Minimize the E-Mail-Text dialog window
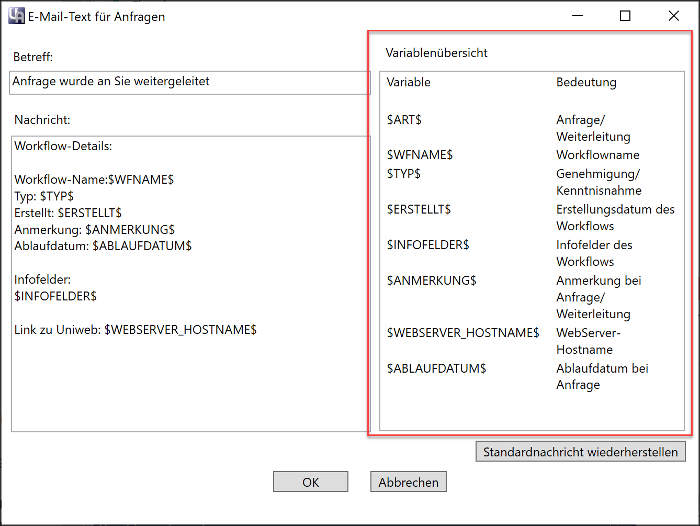This screenshot has height=526, width=700. (x=577, y=16)
